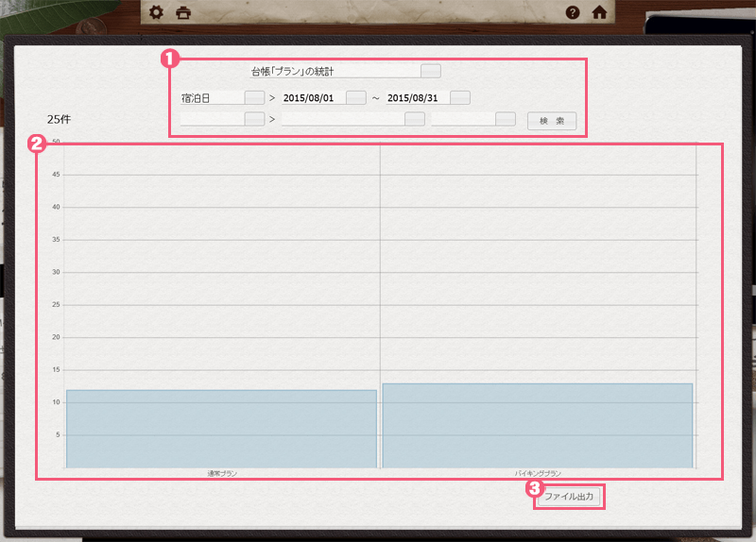Screen dimensions: 756x542
Task: Open help with the question mark icon
Action: 572,13
